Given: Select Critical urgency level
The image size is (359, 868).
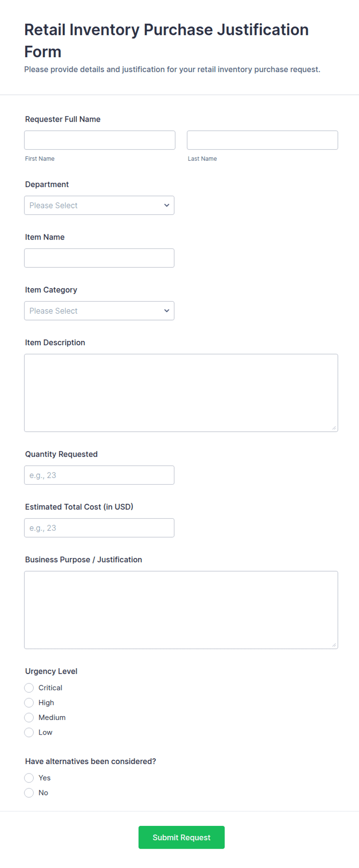Looking at the screenshot, I should point(29,688).
